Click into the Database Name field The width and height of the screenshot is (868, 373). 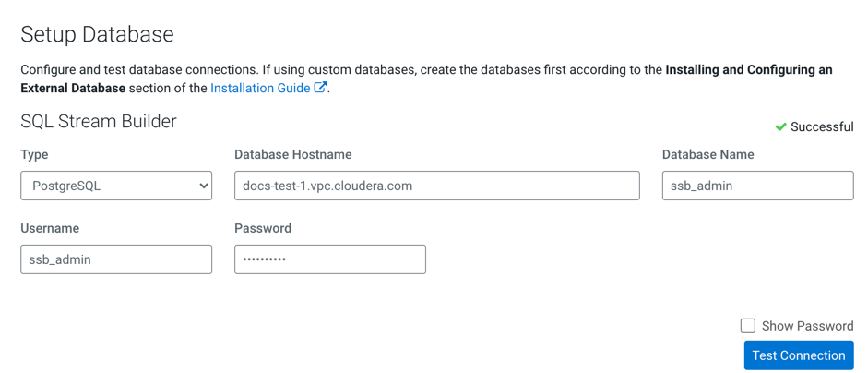pos(757,186)
